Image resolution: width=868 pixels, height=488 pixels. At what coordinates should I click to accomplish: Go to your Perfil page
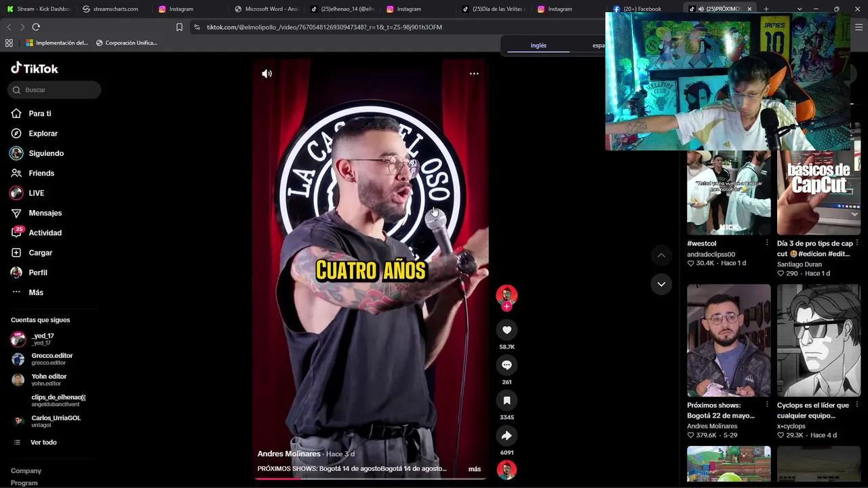(38, 272)
